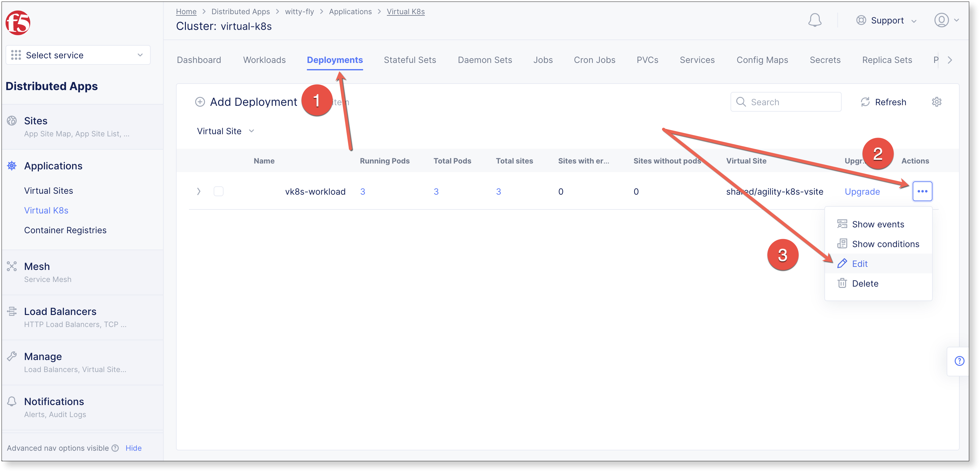This screenshot has height=472, width=980.
Task: Open Virtual Sites in the sidebar
Action: click(x=48, y=191)
